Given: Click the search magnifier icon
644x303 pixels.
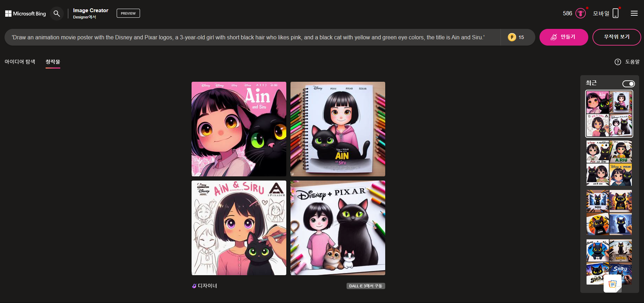Looking at the screenshot, I should click(x=57, y=14).
